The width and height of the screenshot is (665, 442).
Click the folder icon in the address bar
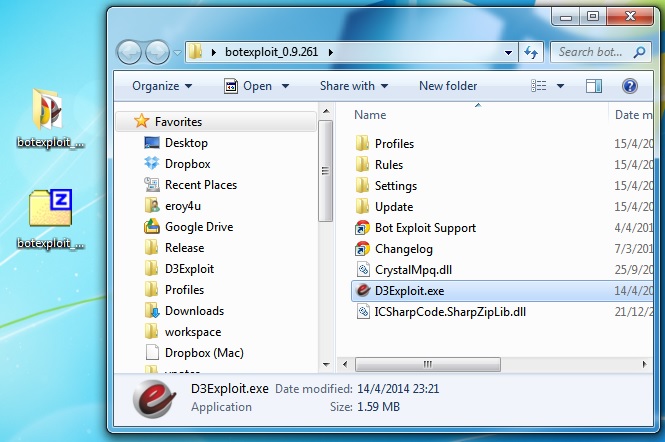(x=196, y=52)
